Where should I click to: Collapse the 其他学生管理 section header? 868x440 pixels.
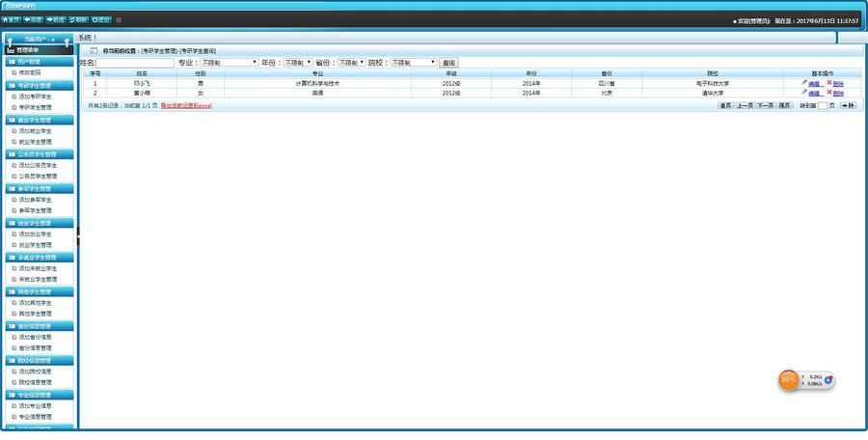(x=40, y=291)
